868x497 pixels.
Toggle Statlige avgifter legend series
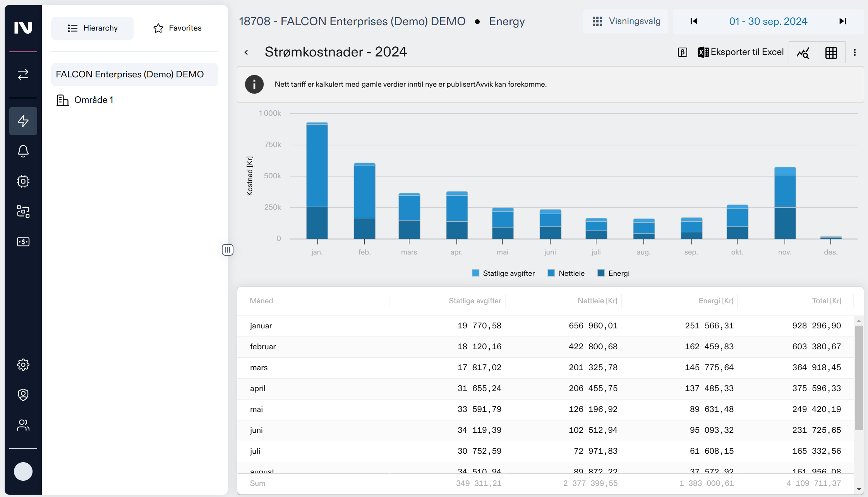click(503, 273)
